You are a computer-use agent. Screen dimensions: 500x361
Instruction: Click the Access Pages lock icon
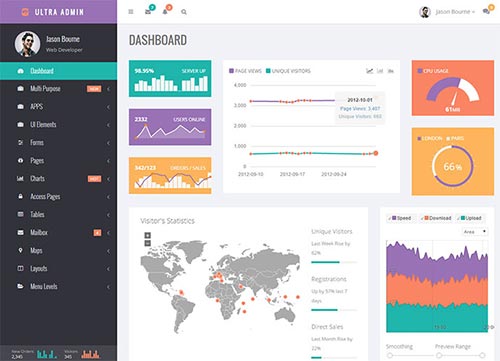pyautogui.click(x=20, y=196)
